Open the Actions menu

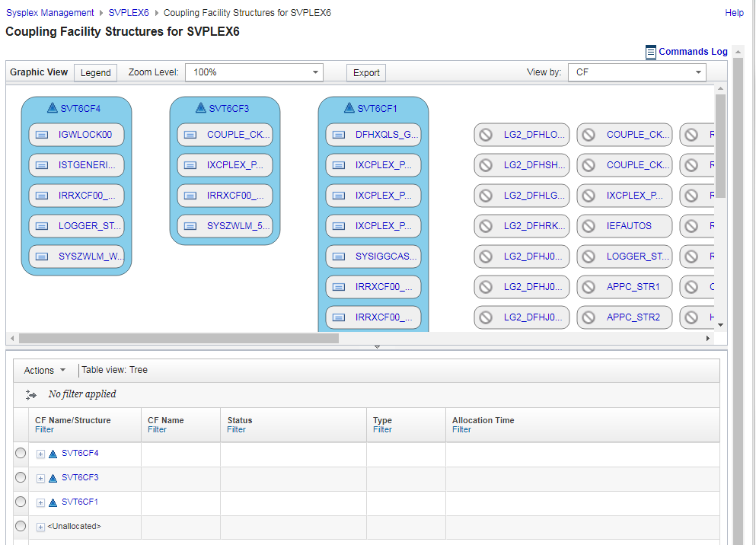coord(43,369)
